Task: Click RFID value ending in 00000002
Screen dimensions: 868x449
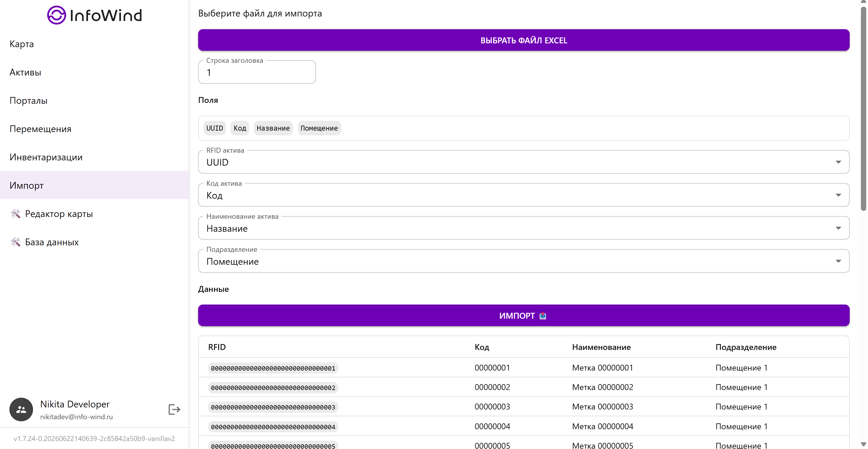Action: coord(273,388)
